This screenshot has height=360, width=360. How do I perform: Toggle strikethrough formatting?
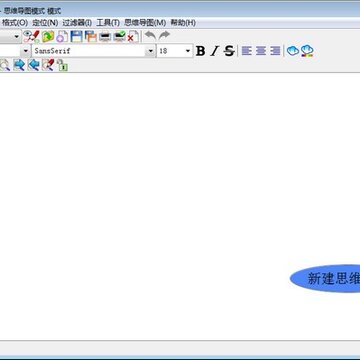click(229, 51)
